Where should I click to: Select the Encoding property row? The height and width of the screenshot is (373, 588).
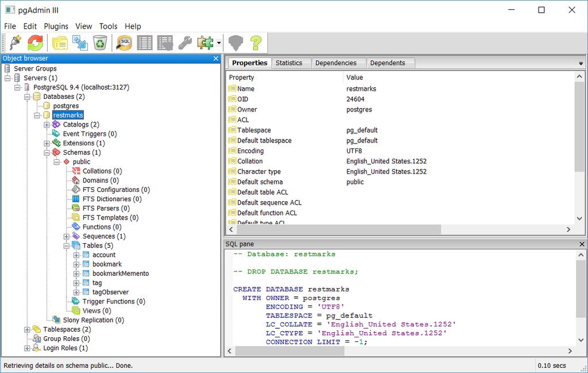click(400, 151)
